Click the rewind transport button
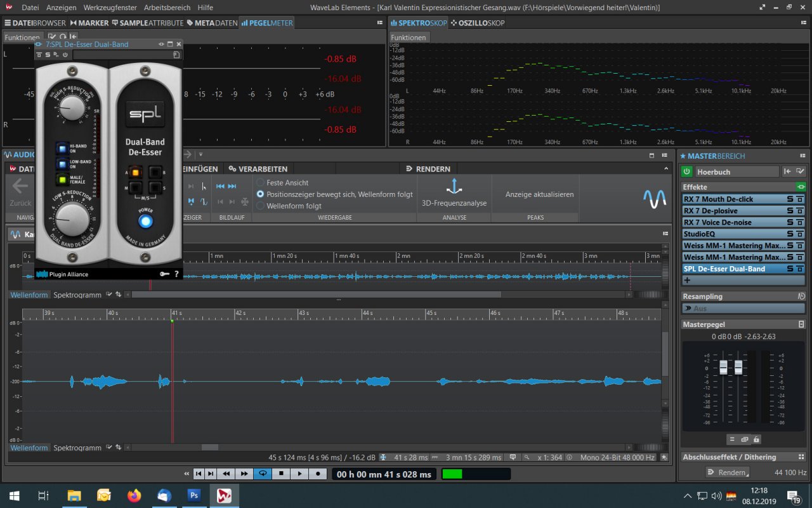 pos(226,474)
